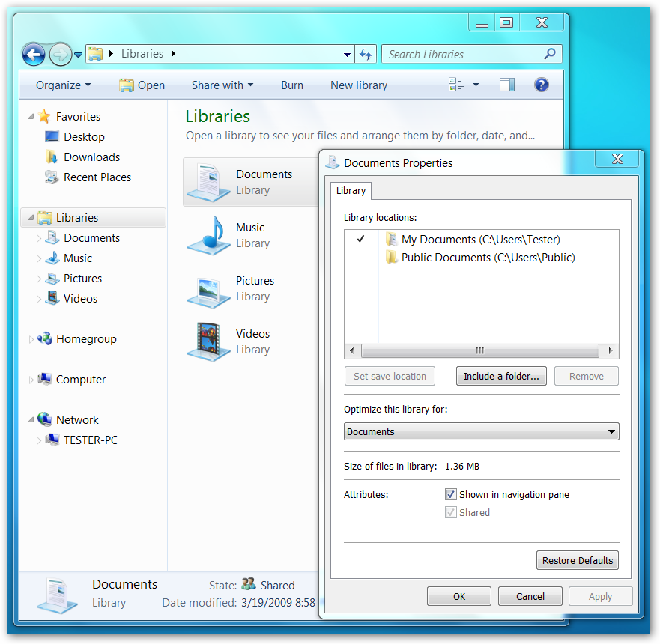Click the Libraries folder icon in address bar
The width and height of the screenshot is (660, 644).
95,54
